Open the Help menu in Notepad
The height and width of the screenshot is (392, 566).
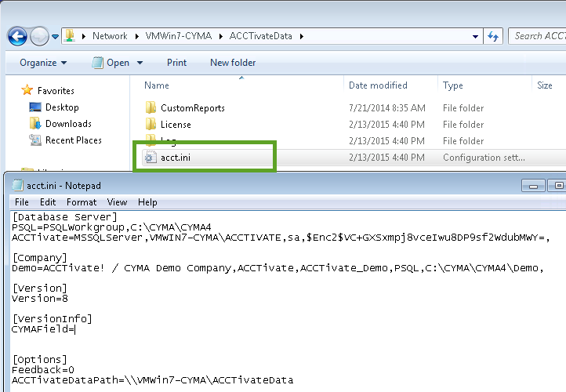[x=147, y=202]
